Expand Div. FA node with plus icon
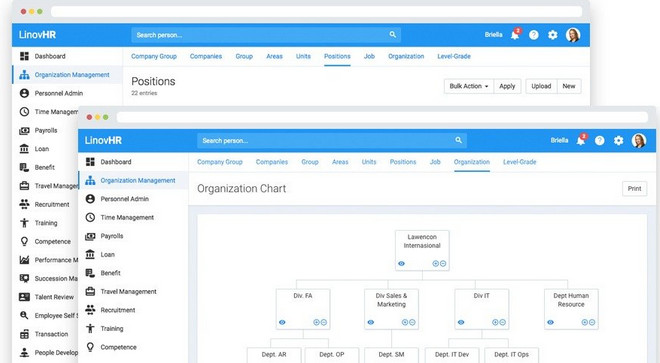 (317, 322)
